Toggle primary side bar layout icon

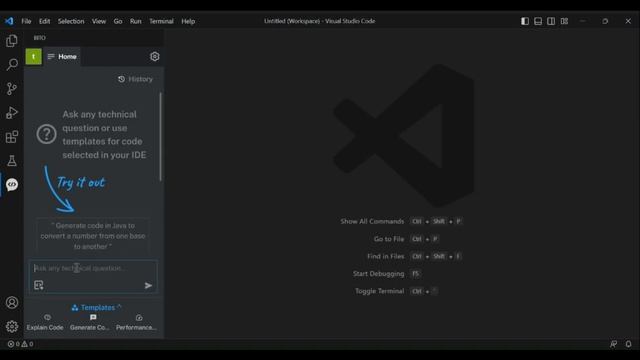[x=525, y=21]
